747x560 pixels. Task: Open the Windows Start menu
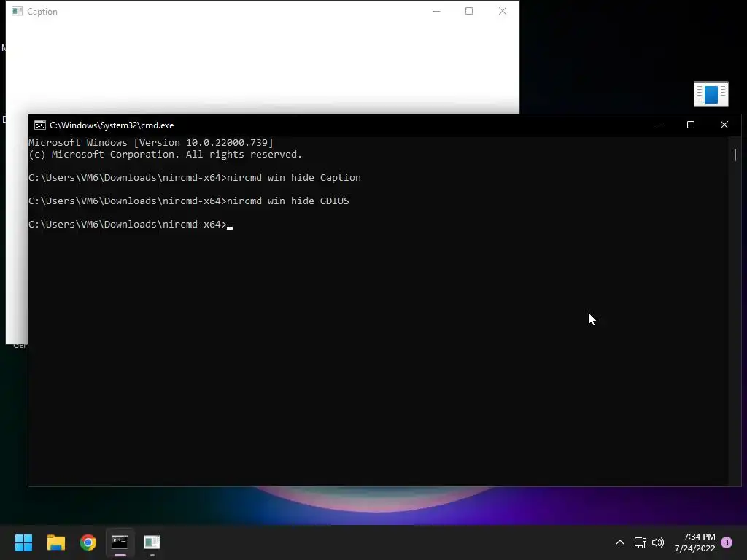[23, 542]
